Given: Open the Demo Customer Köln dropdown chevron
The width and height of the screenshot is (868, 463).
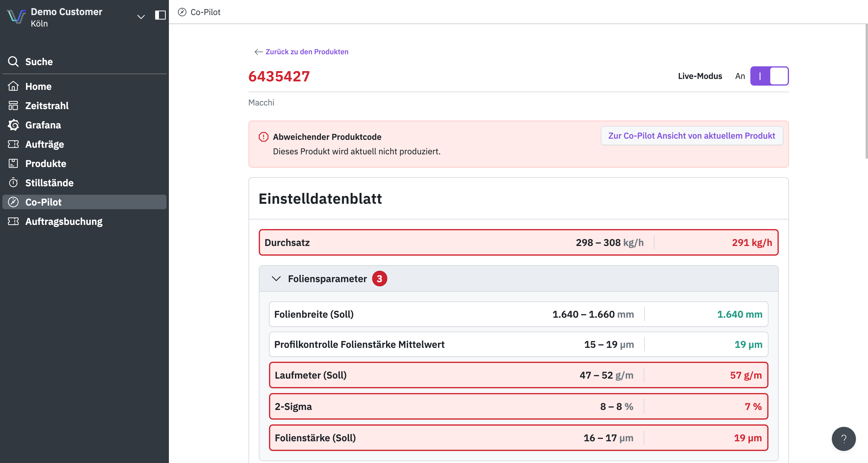Looking at the screenshot, I should click(141, 17).
